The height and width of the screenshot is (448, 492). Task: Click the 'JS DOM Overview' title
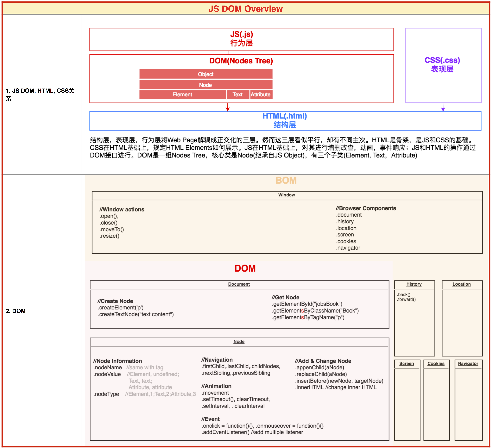[246, 9]
